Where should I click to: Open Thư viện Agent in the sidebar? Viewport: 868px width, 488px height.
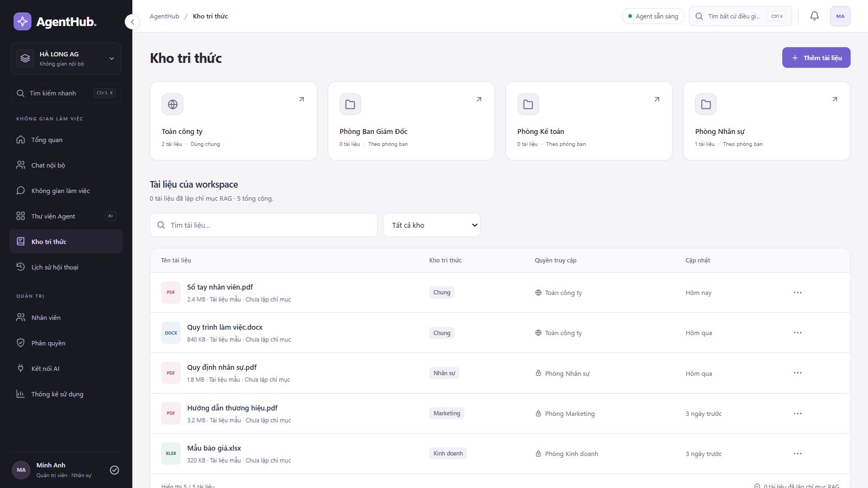66,216
